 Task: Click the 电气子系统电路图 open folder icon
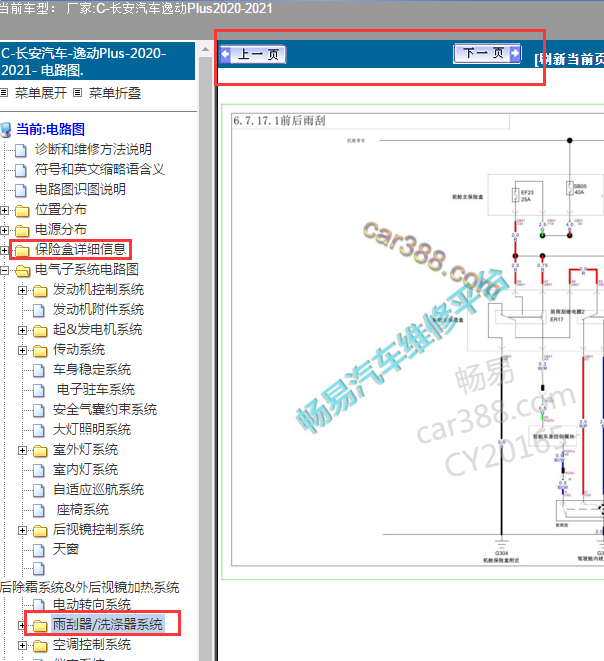pyautogui.click(x=23, y=271)
